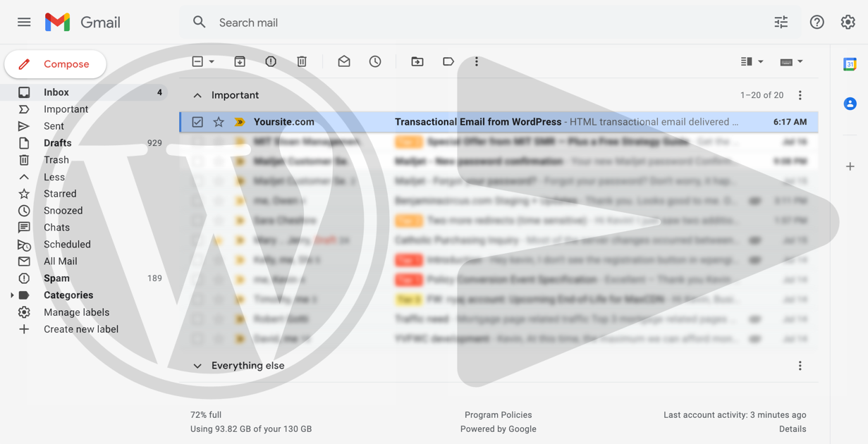
Task: Collapse the Important section
Action: tap(197, 94)
